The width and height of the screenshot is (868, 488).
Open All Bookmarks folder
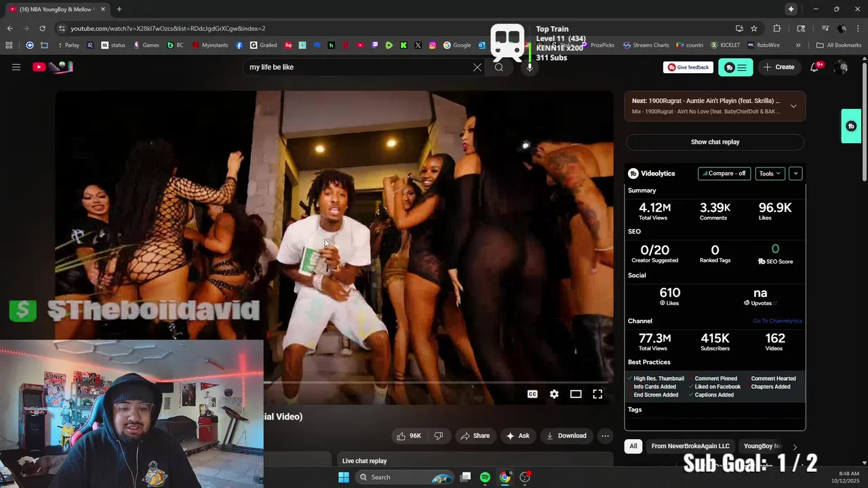[839, 45]
